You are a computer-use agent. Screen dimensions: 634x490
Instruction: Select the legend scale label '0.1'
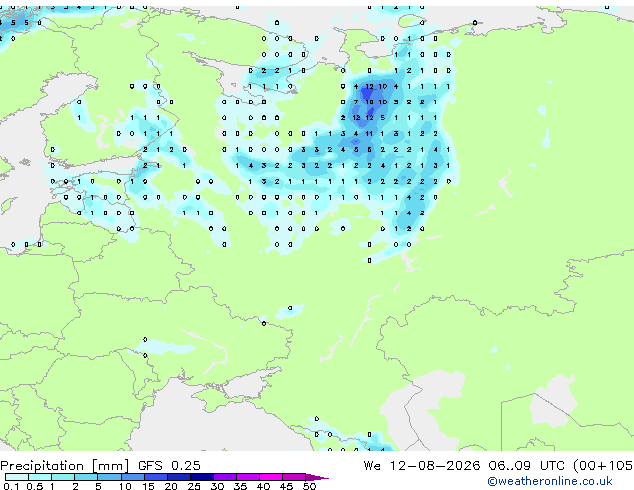coord(11,486)
